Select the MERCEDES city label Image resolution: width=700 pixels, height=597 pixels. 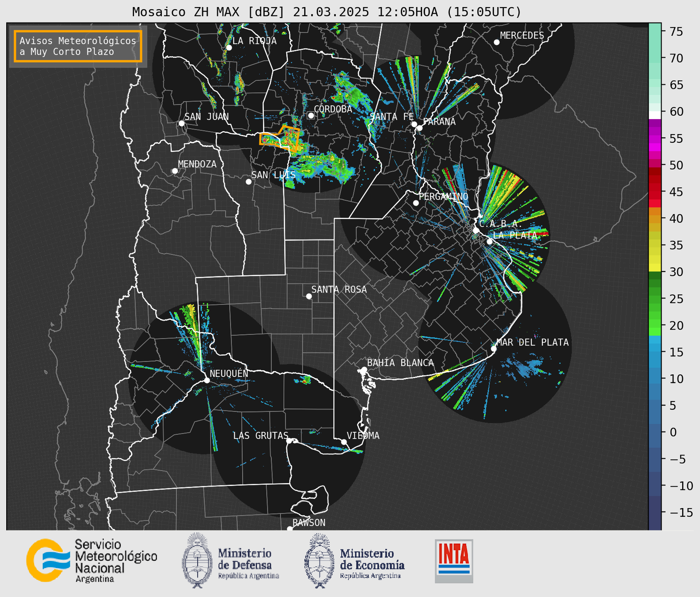(x=522, y=36)
